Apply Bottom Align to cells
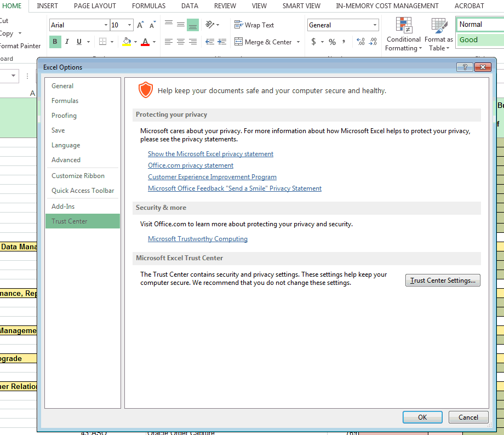504x435 pixels. point(193,25)
